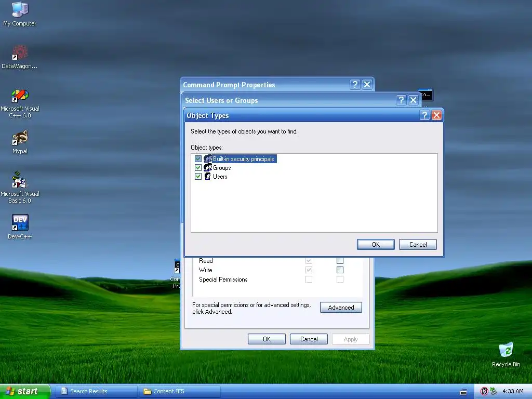Toggle Allow checkbox for Special Permissions
The width and height of the screenshot is (532, 399).
[x=309, y=279]
